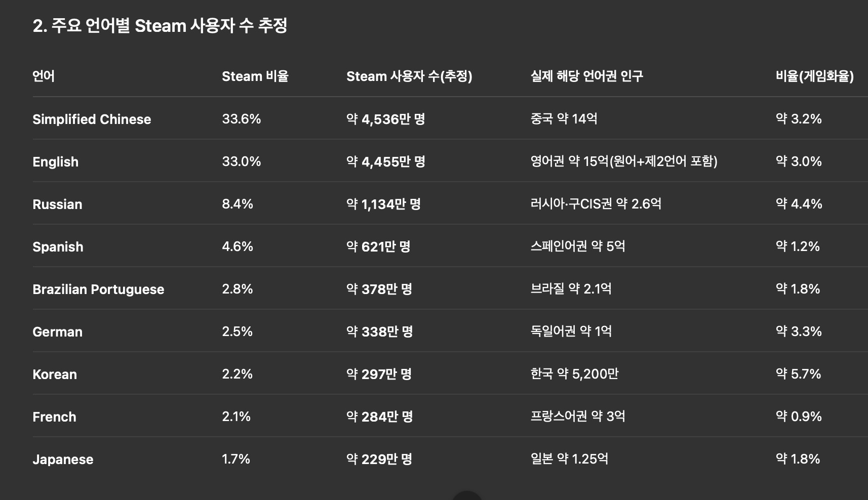The image size is (868, 500).
Task: Click the Steam 사용자 수(추정) column header
Action: [409, 76]
